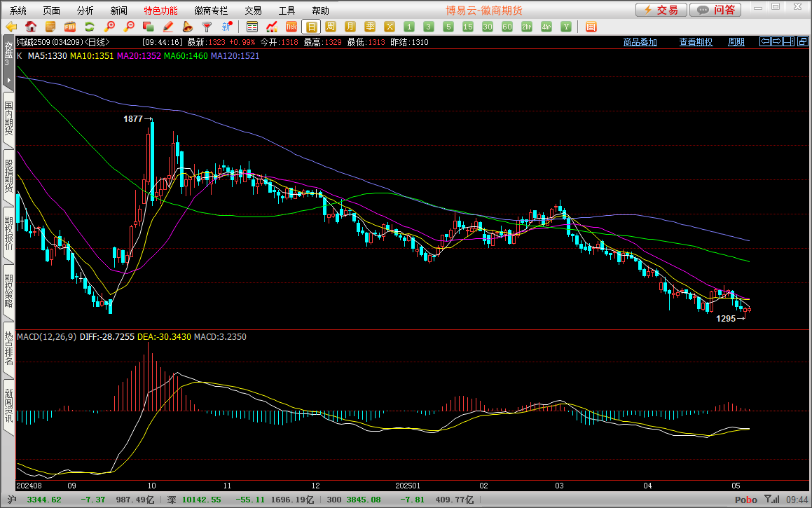Open the 交易 menu in menu bar
This screenshot has width=812, height=508.
tap(253, 11)
